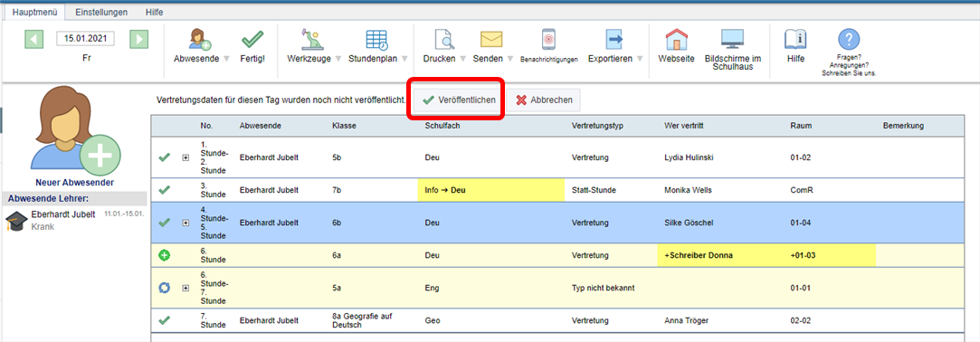Open the Hilfe book icon

(x=795, y=40)
